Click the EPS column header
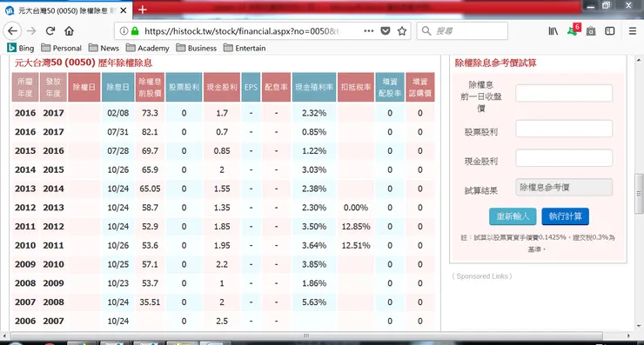Image resolution: width=644 pixels, height=345 pixels. 251,88
